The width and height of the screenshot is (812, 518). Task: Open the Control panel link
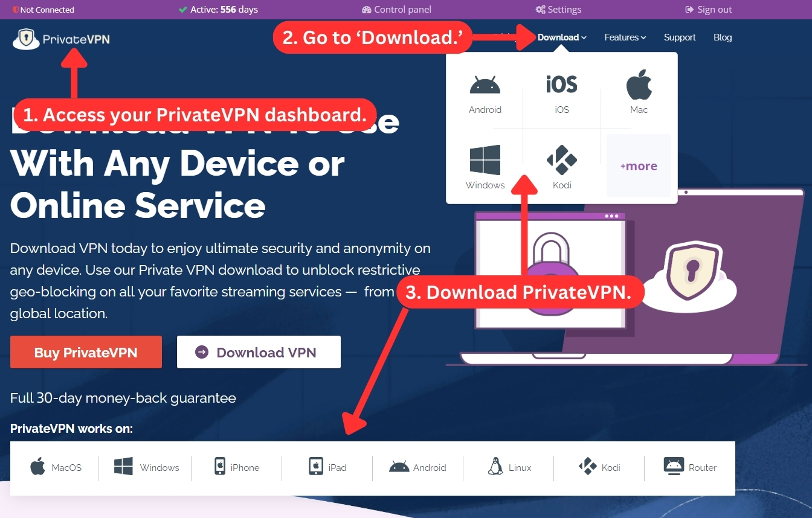click(396, 10)
